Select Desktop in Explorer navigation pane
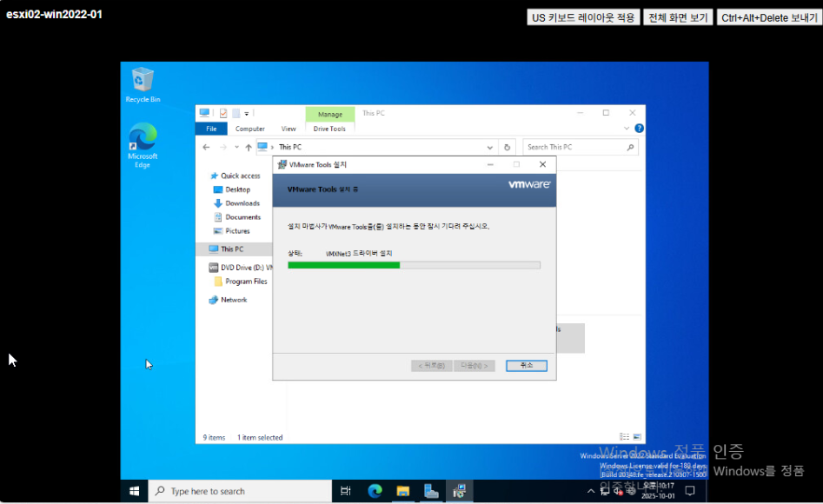 (232, 189)
